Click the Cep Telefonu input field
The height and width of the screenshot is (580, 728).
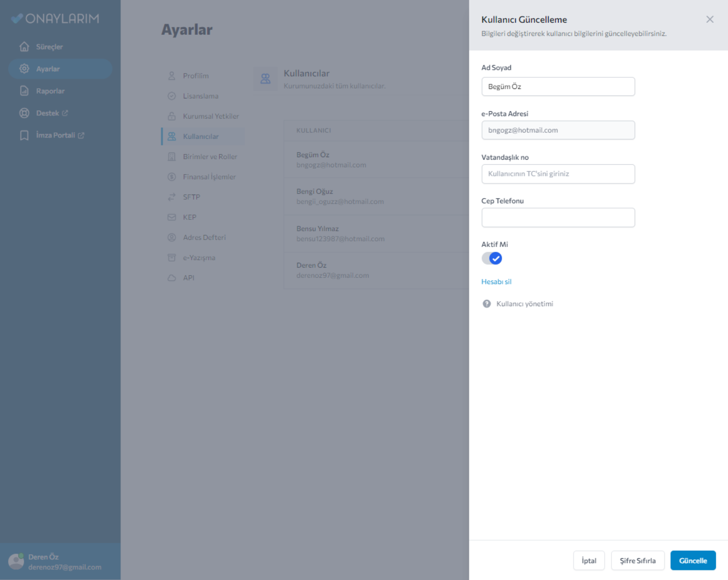[558, 218]
